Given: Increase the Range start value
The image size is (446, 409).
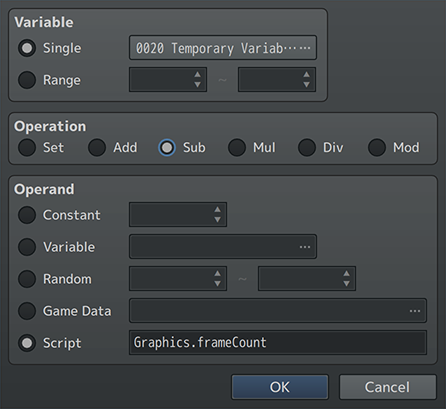Looking at the screenshot, I should click(x=197, y=75).
